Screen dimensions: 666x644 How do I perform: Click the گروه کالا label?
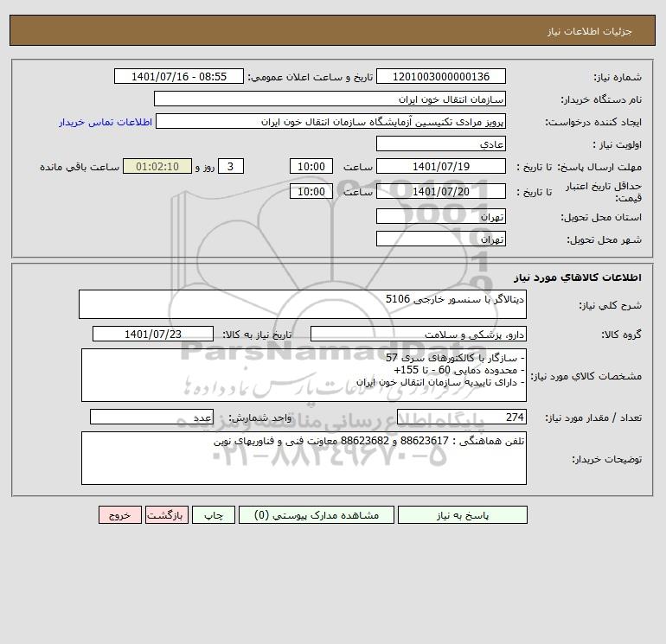621,335
